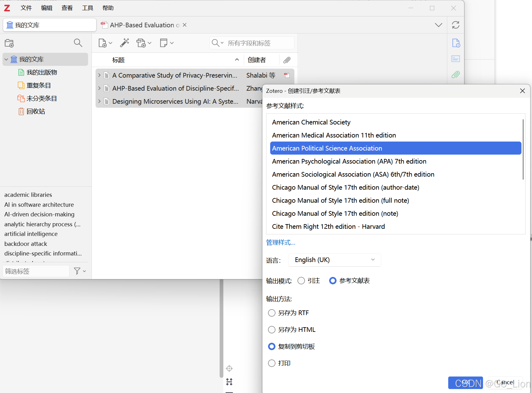Click the attachment column paperclip header
Viewport: 532px width, 393px height.
(287, 60)
